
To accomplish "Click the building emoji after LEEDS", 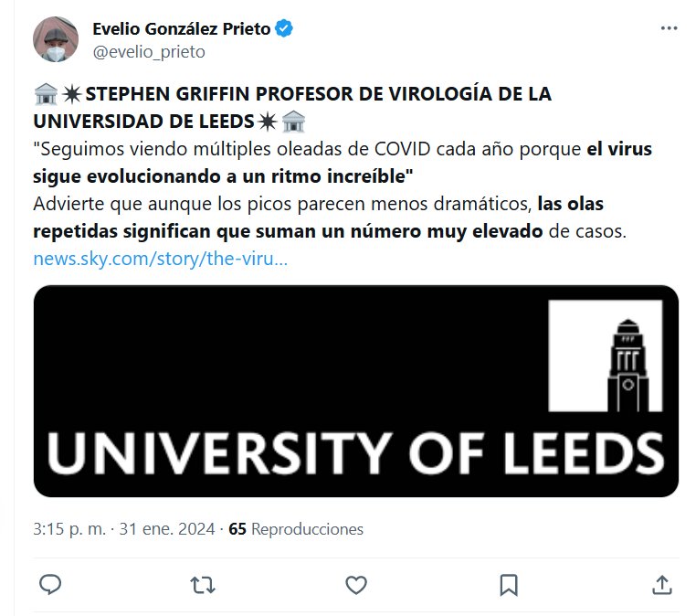I will click(x=293, y=121).
